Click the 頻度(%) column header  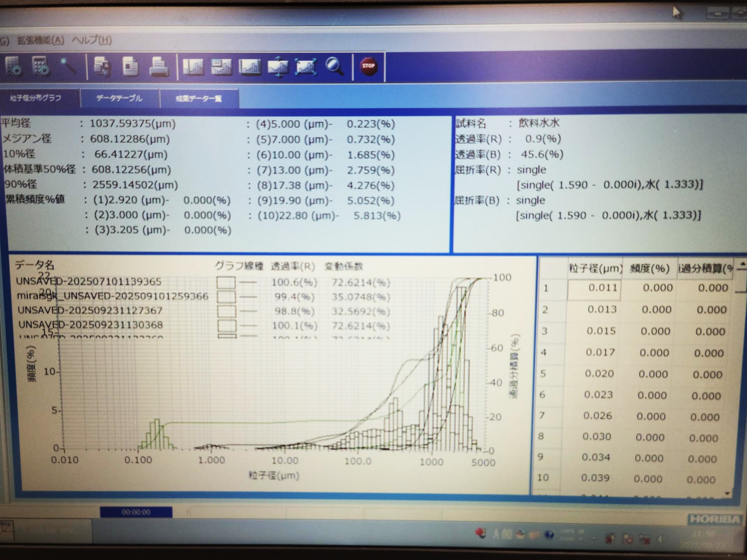click(x=650, y=268)
